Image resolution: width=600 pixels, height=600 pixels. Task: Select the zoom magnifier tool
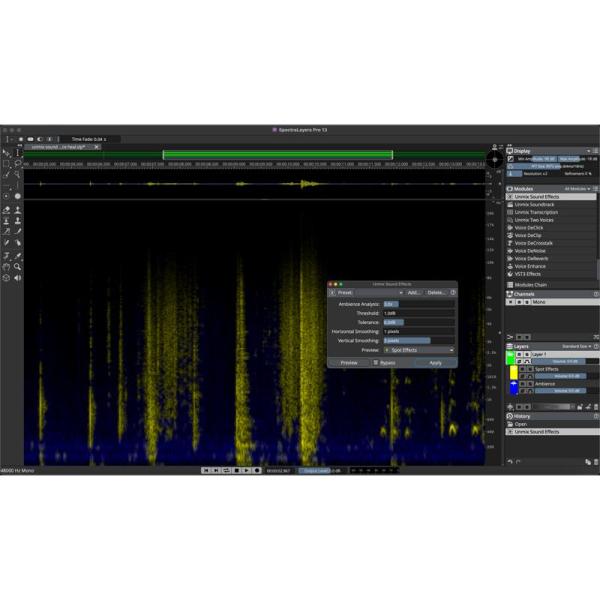(18, 267)
